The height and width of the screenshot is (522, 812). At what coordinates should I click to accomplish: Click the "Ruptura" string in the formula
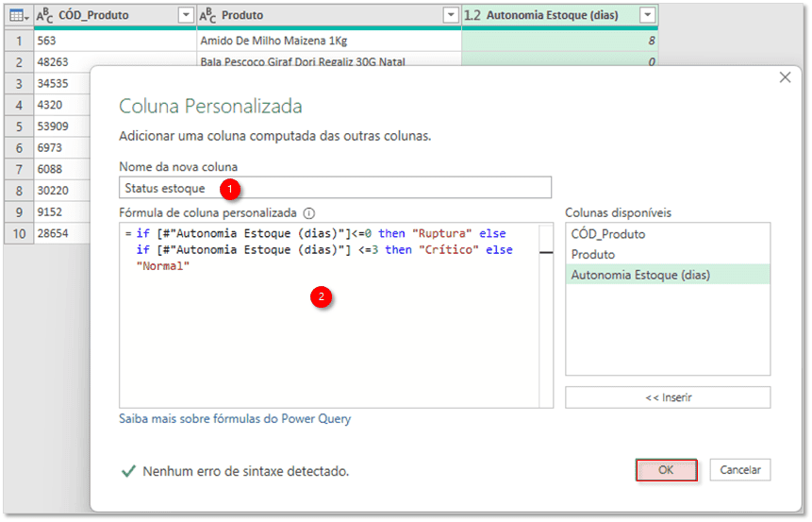tap(441, 233)
